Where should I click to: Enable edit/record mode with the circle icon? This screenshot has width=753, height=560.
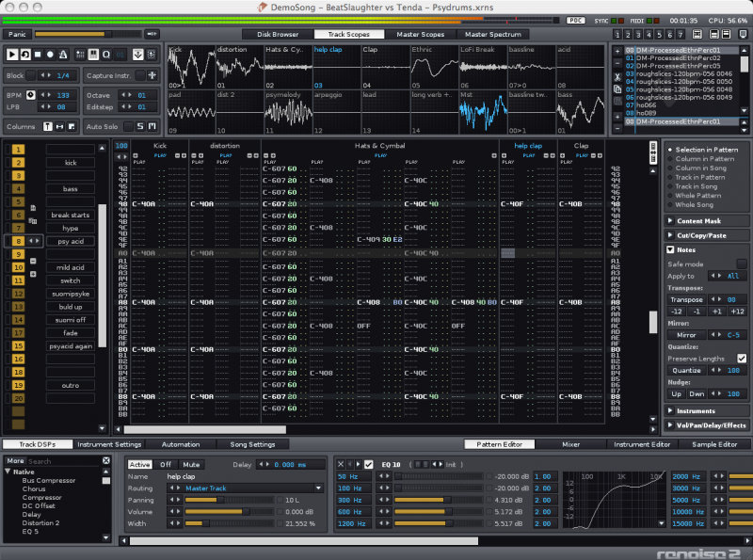50,55
